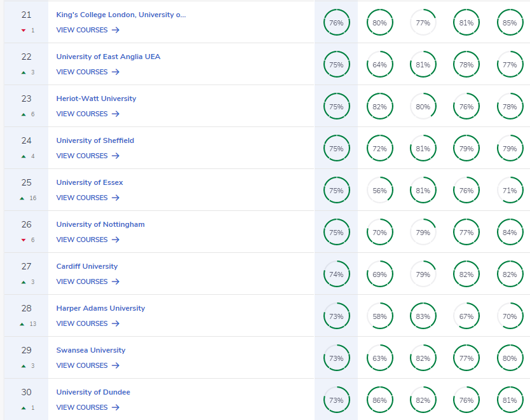This screenshot has width=530, height=420.
Task: Click rank number 21 beside King's College London
Action: (x=26, y=15)
